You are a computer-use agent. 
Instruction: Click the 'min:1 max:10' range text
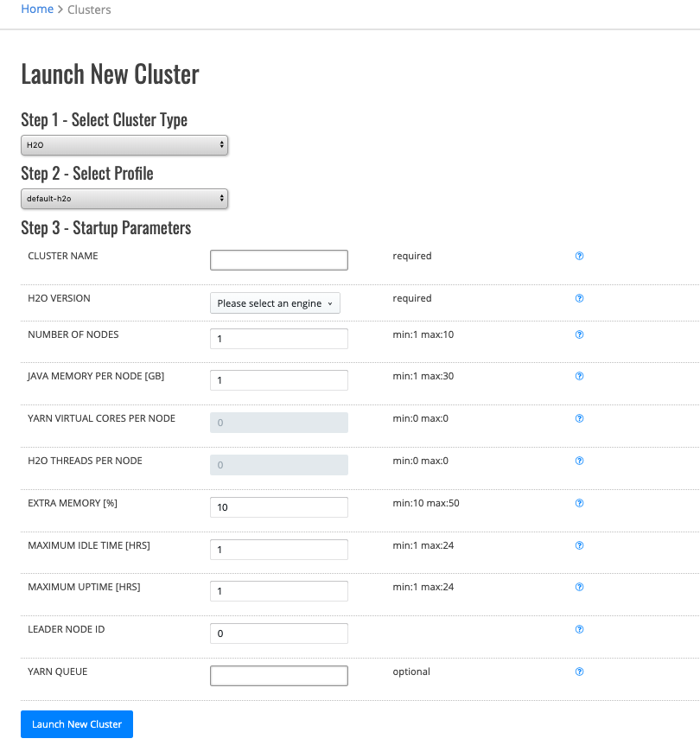tap(423, 334)
